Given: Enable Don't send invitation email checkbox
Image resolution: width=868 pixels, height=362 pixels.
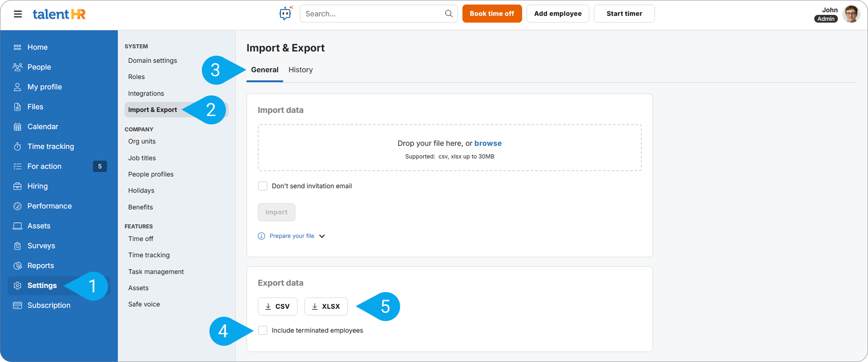Looking at the screenshot, I should pos(263,186).
